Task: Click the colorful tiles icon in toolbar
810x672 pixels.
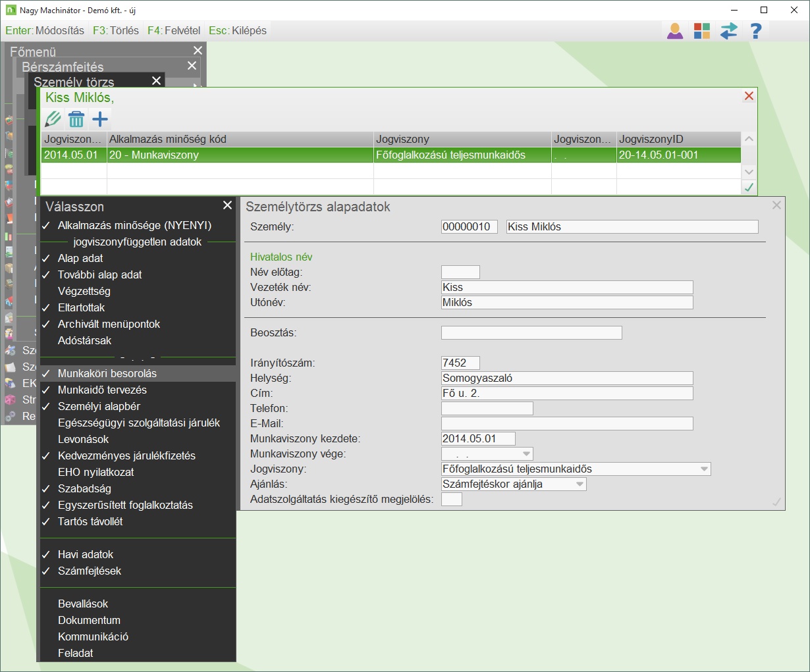Action: pyautogui.click(x=702, y=31)
